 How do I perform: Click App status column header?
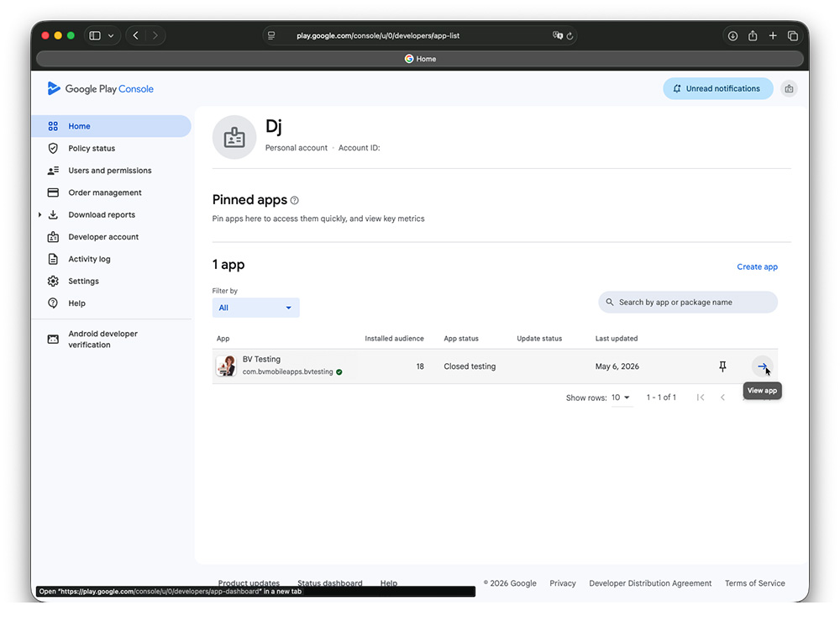coord(461,339)
